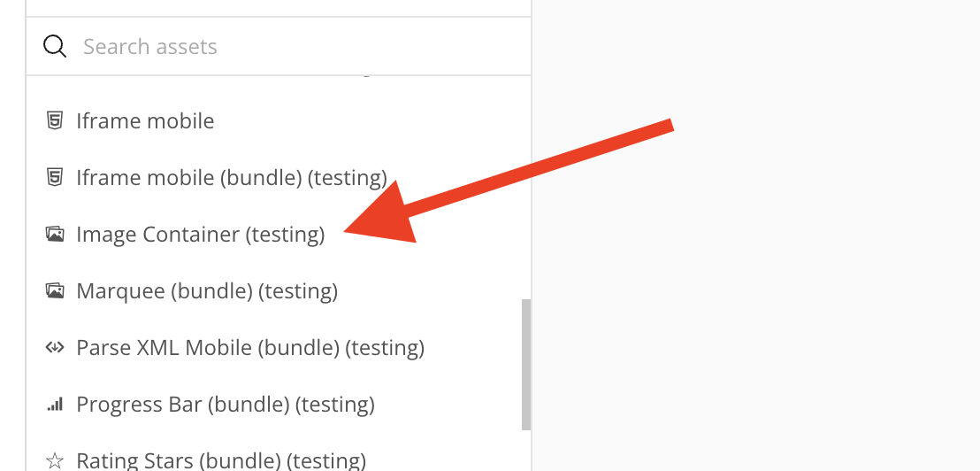Open Parse XML Mobile (bundle) (testing)
The width and height of the screenshot is (980, 471).
pos(250,348)
